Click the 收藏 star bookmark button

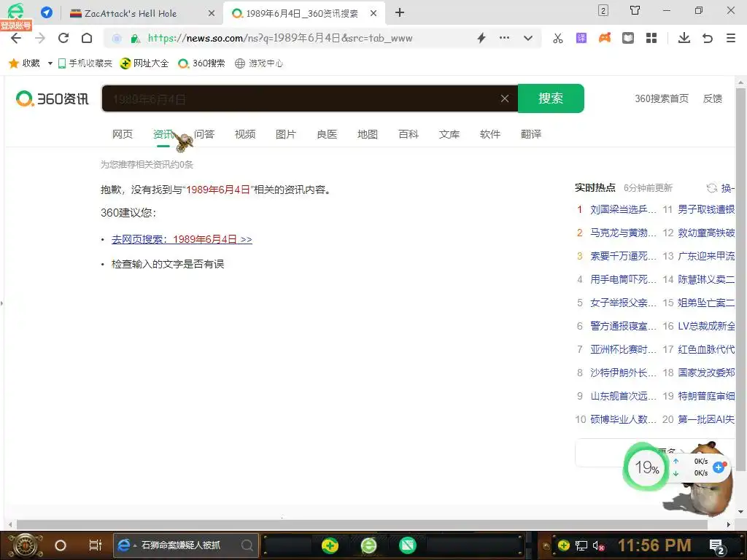(24, 63)
